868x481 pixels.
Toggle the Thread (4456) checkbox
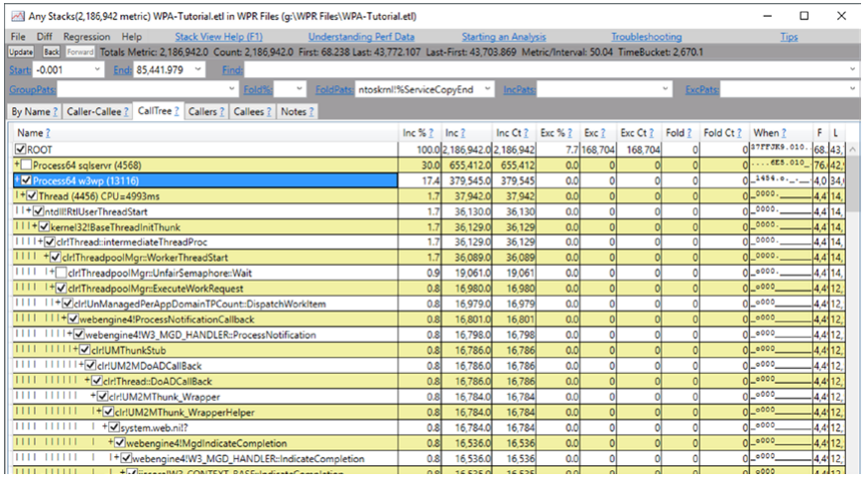tap(32, 196)
